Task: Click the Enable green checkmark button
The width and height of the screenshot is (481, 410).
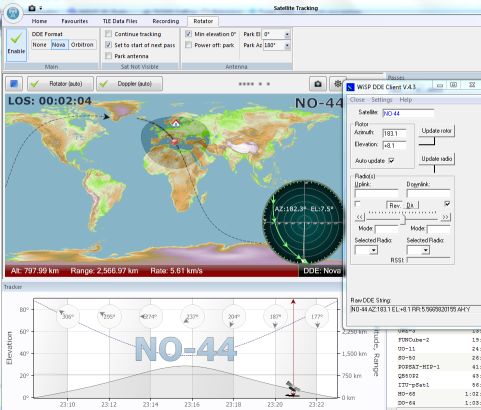Action: click(16, 45)
